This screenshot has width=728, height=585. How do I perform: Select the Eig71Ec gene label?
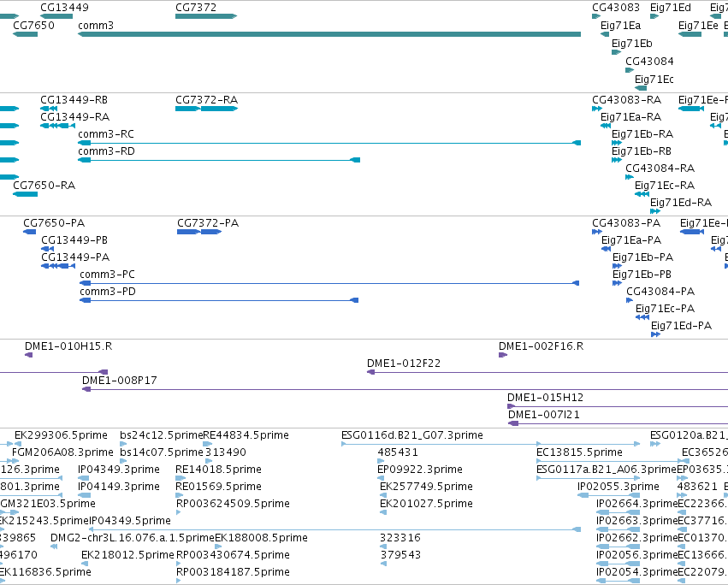tap(654, 80)
